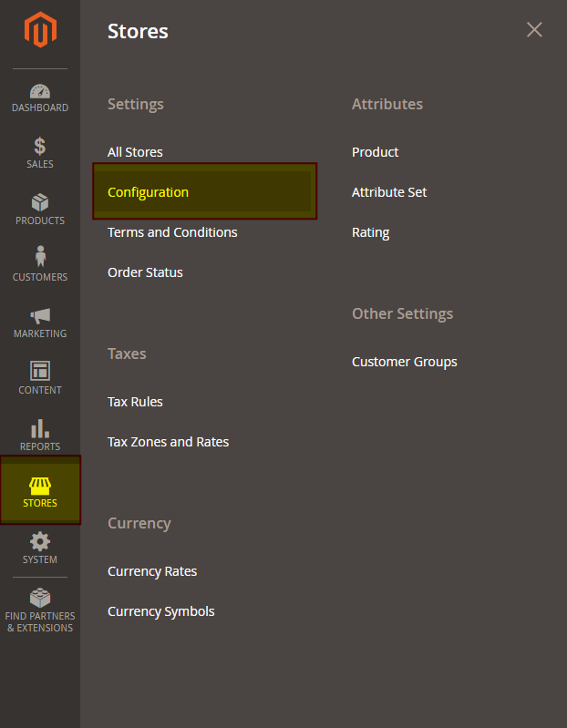Open Tax Zones and Rates

pos(168,442)
